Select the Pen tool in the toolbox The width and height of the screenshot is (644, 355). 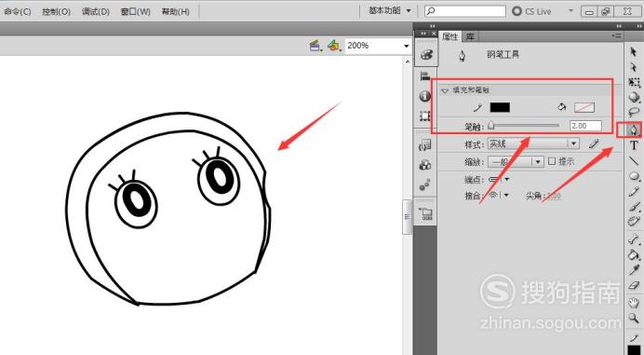click(x=634, y=130)
